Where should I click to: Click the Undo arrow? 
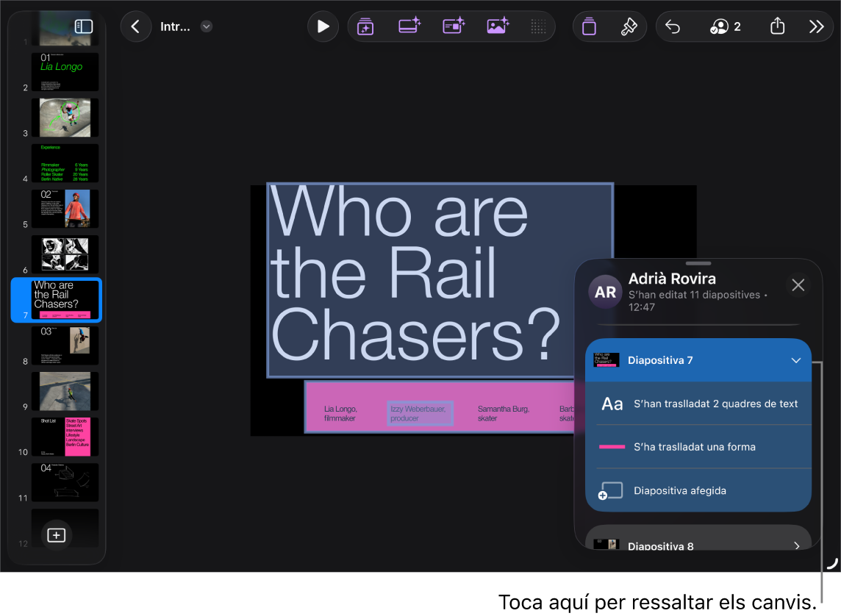point(673,26)
